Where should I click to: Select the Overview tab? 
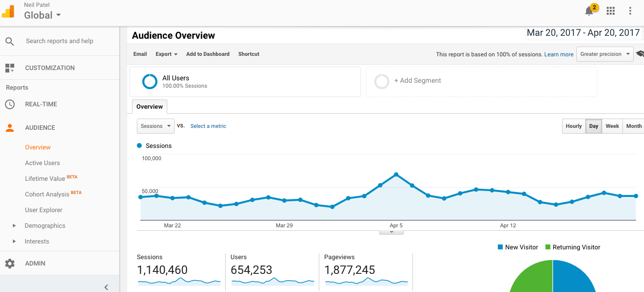click(x=149, y=106)
